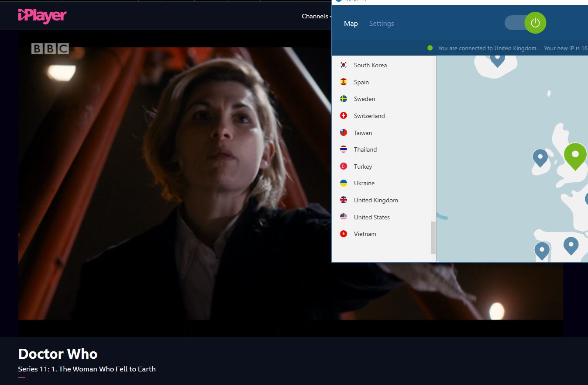Click the green connected server map pin
The width and height of the screenshot is (588, 385).
(575, 156)
